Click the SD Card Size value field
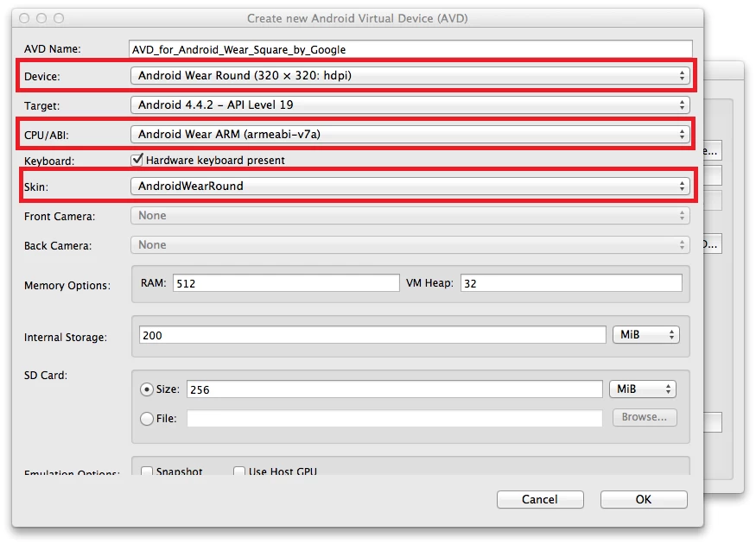The image size is (756, 544). point(394,389)
